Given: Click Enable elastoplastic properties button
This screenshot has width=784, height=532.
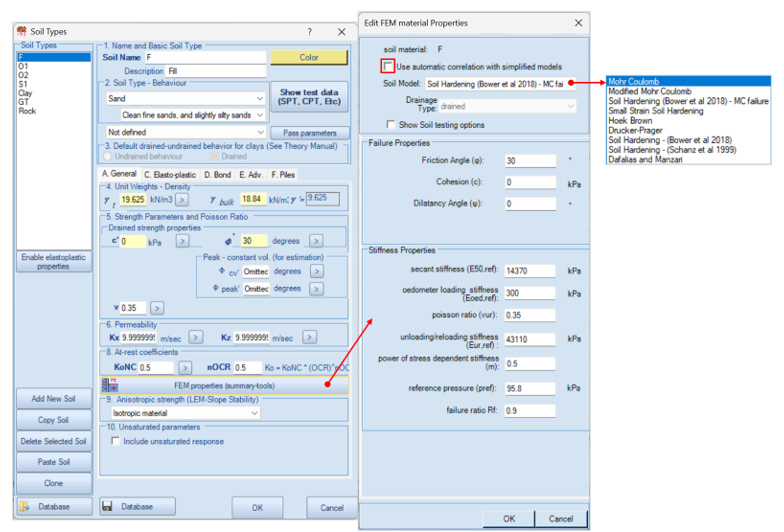Looking at the screenshot, I should pyautogui.click(x=54, y=262).
